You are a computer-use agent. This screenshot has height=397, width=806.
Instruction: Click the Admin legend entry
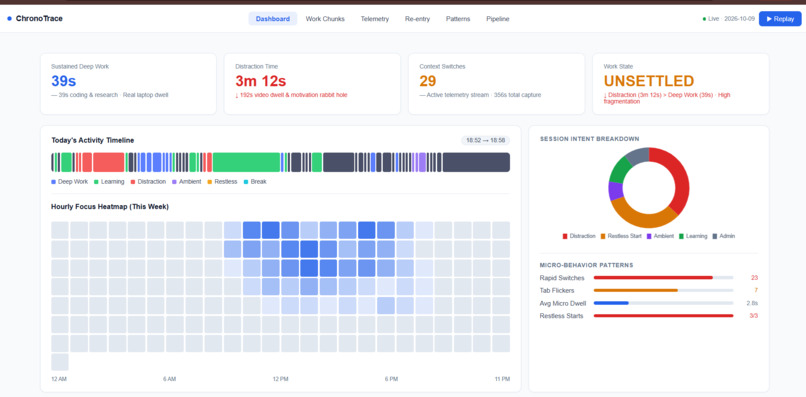(x=723, y=236)
